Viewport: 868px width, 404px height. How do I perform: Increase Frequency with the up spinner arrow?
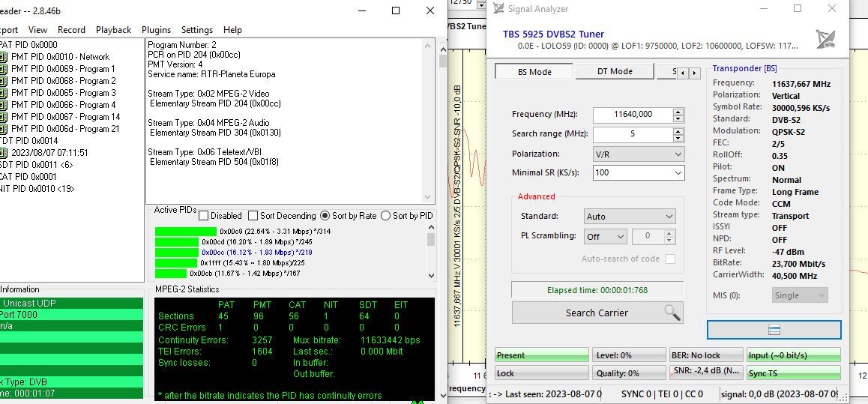[x=678, y=111]
